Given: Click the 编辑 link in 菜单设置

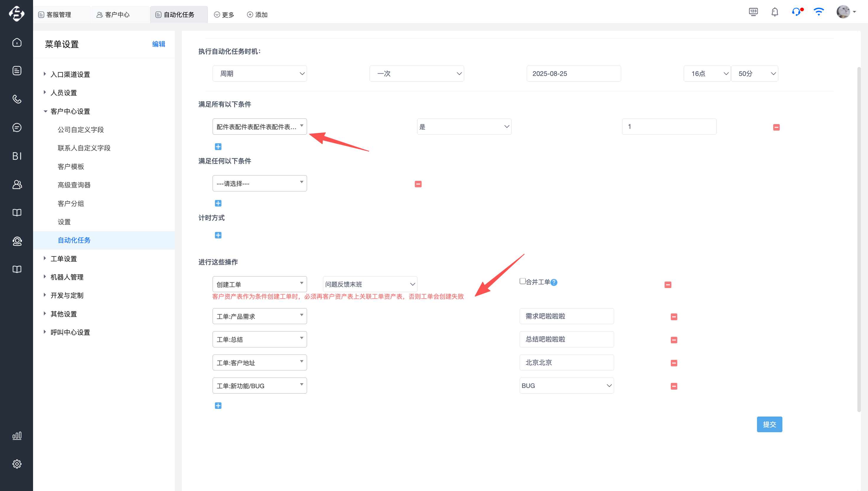Looking at the screenshot, I should point(158,44).
